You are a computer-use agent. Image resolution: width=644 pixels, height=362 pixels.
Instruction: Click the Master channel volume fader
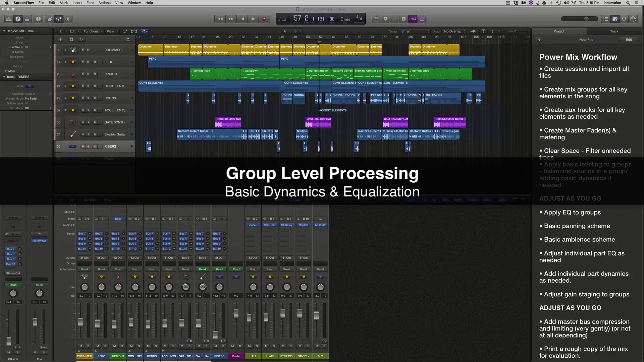tap(236, 313)
